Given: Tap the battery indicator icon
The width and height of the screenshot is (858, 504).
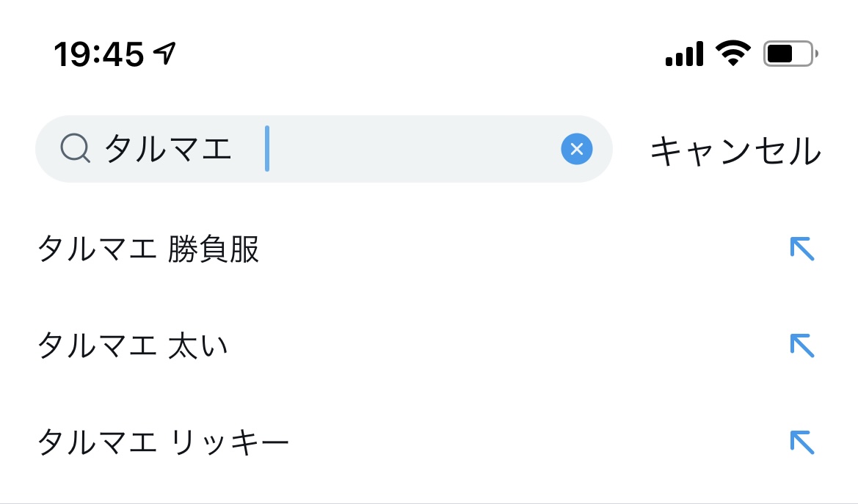Looking at the screenshot, I should [790, 54].
